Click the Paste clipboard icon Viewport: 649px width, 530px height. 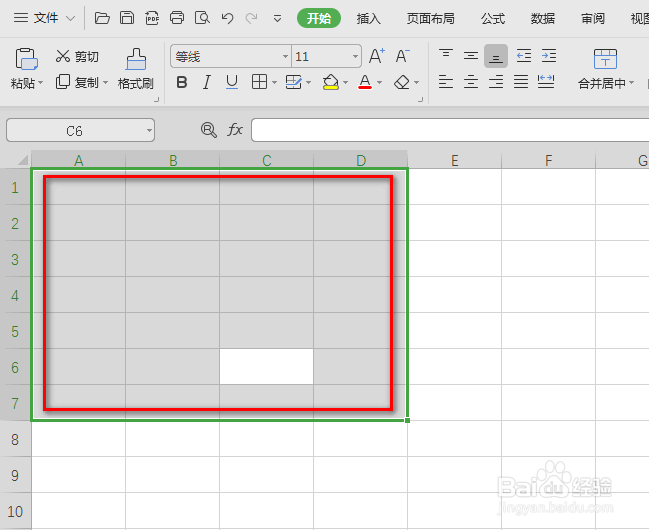[x=26, y=59]
